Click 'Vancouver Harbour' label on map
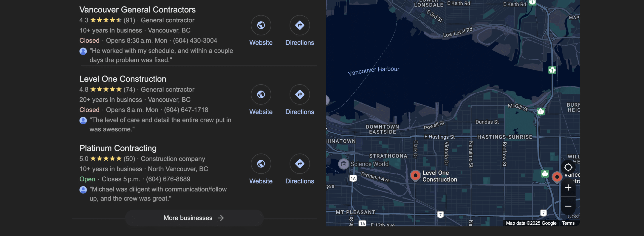The height and width of the screenshot is (236, 644). 374,71
